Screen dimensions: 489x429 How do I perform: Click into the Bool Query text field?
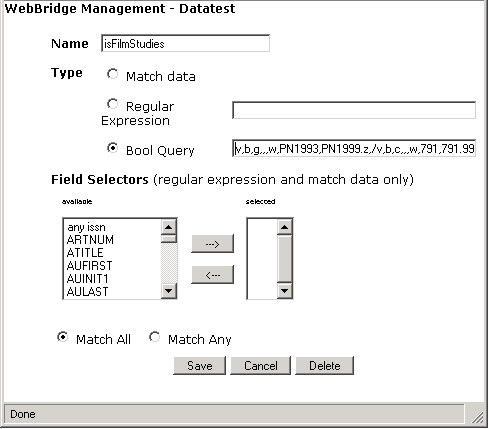[x=354, y=148]
